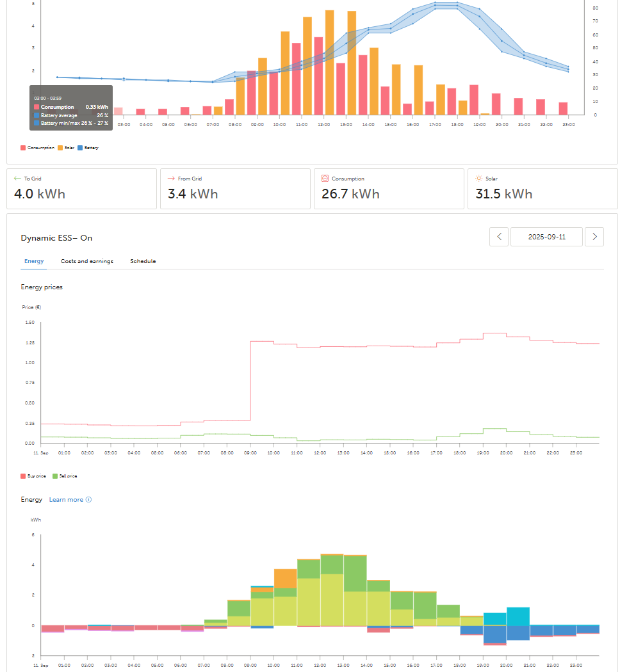Click the 13:00 solar bar in chart
This screenshot has height=672, width=620.
point(352,63)
